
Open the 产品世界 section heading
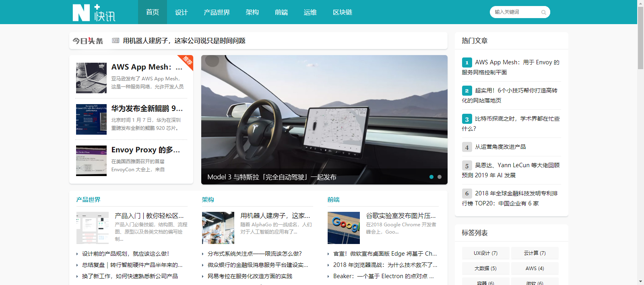click(88, 200)
